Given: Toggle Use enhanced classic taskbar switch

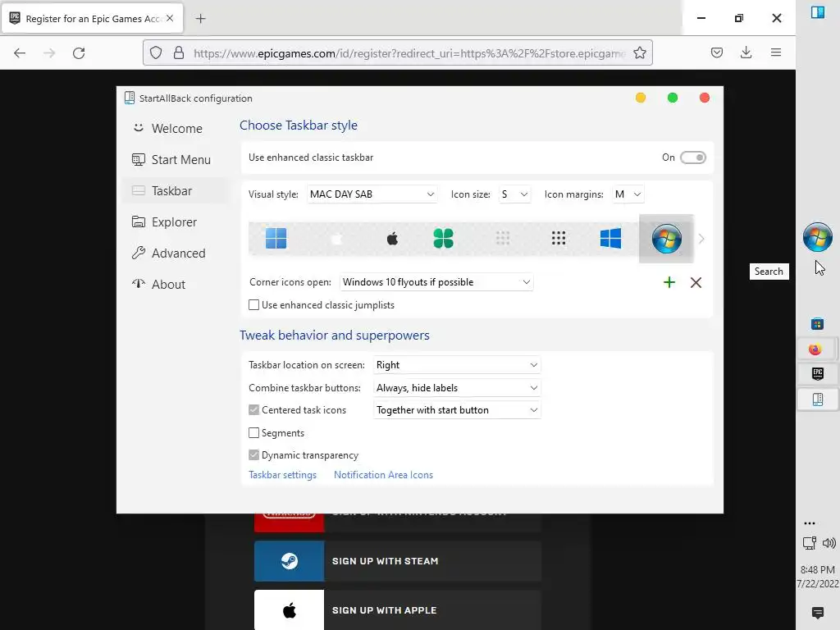Looking at the screenshot, I should click(x=693, y=157).
